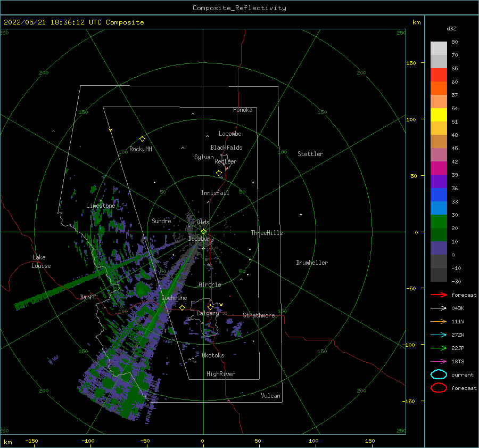Select the red forecast ellipse legend icon
The image size is (479, 448).
[x=439, y=388]
